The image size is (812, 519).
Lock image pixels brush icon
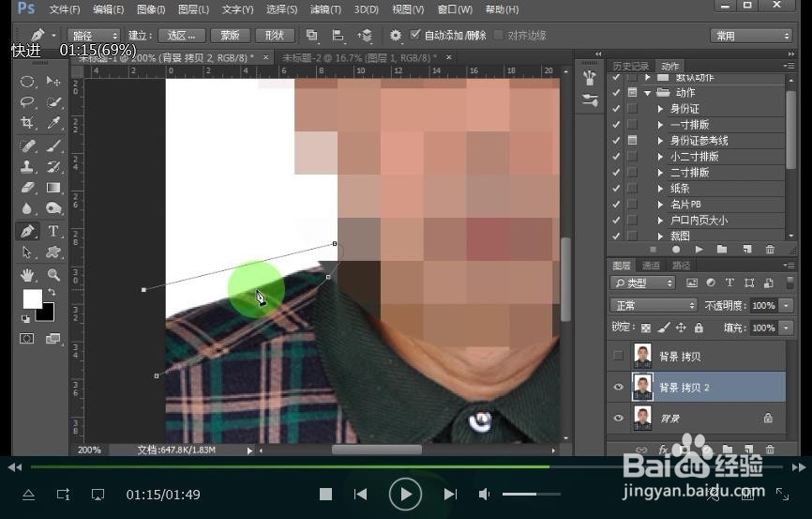point(663,328)
